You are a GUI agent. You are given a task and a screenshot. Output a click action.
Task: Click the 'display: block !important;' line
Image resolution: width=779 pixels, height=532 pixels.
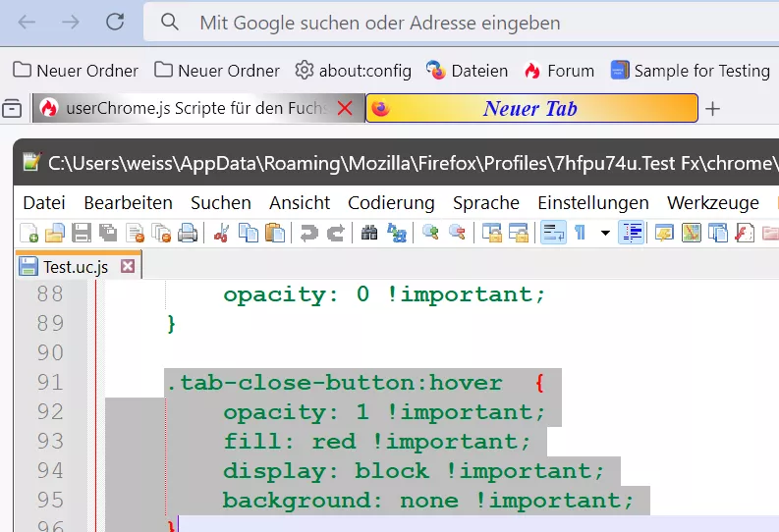pyautogui.click(x=414, y=471)
